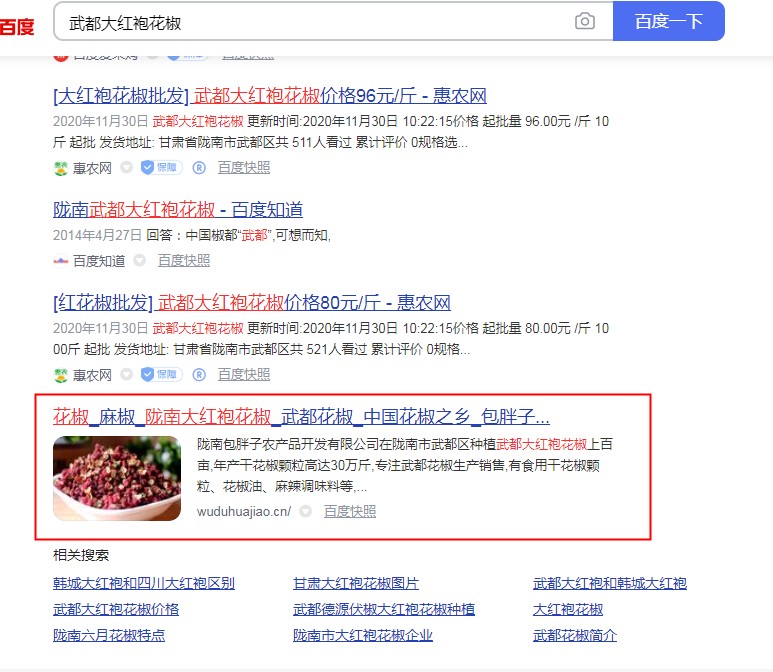This screenshot has width=773, height=672.
Task: Open 花椒_麻椒_陇南大红袍花椒 result title
Action: coord(301,417)
